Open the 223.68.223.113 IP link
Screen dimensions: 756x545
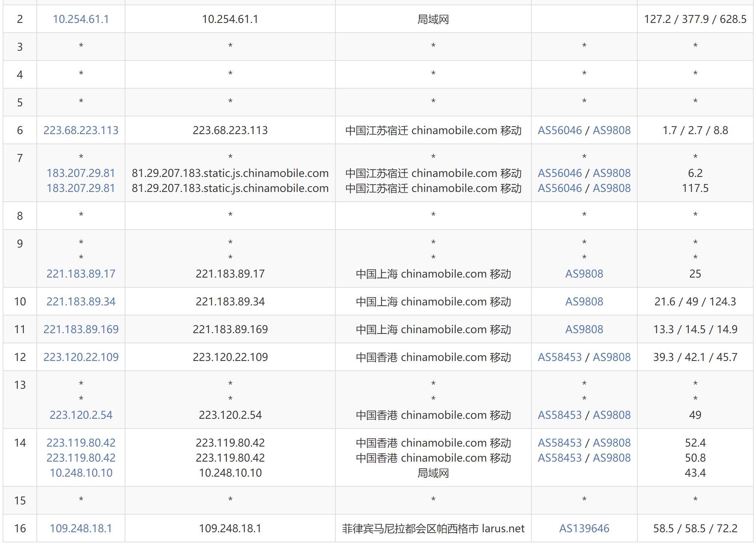click(81, 130)
